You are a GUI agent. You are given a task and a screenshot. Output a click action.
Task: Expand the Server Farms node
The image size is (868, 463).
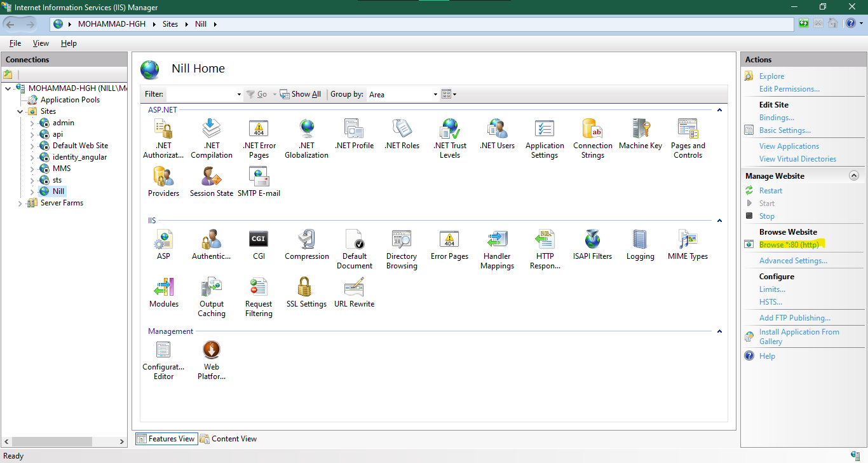coord(20,203)
